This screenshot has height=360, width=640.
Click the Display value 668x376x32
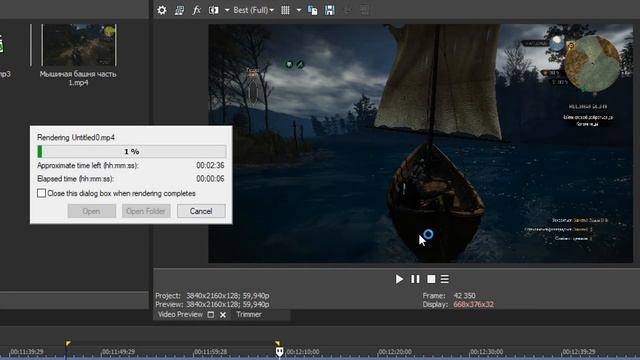pyautogui.click(x=473, y=304)
